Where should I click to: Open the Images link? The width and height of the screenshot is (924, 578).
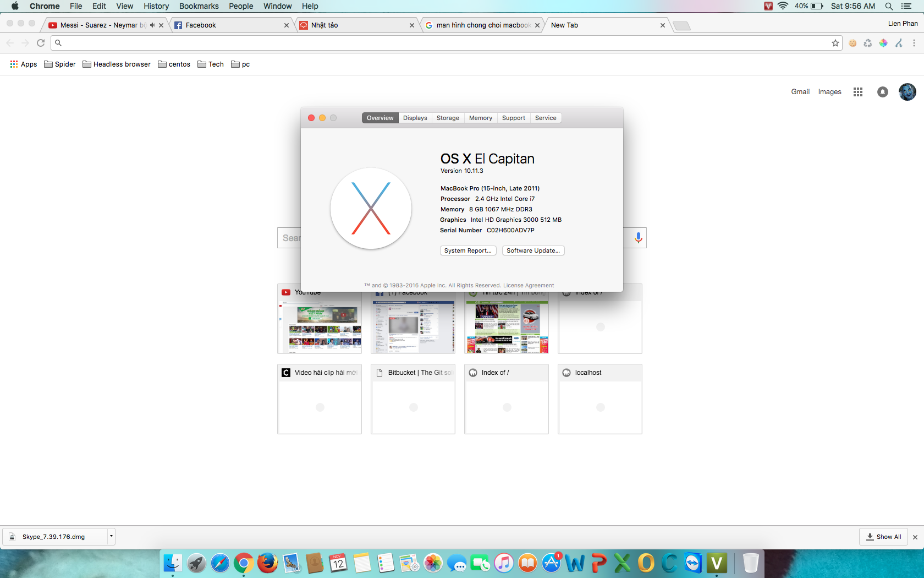coord(829,92)
